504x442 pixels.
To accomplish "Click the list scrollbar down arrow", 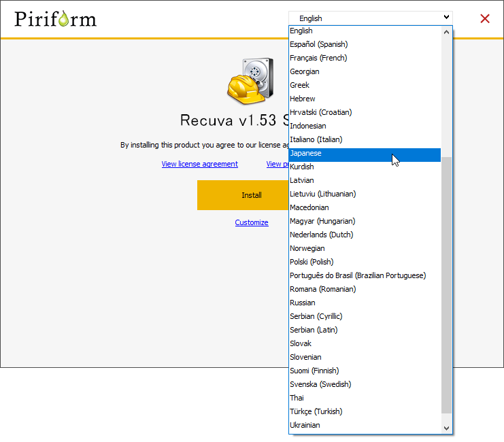I will point(446,428).
